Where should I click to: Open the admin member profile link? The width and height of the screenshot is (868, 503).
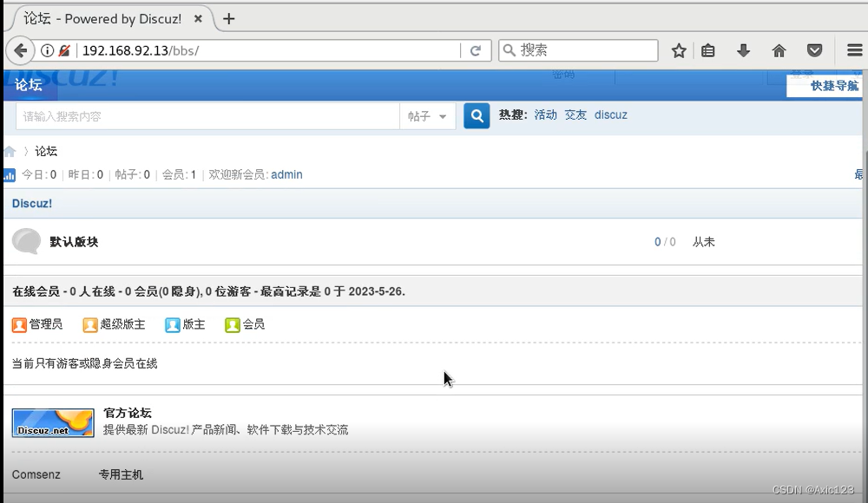click(286, 174)
